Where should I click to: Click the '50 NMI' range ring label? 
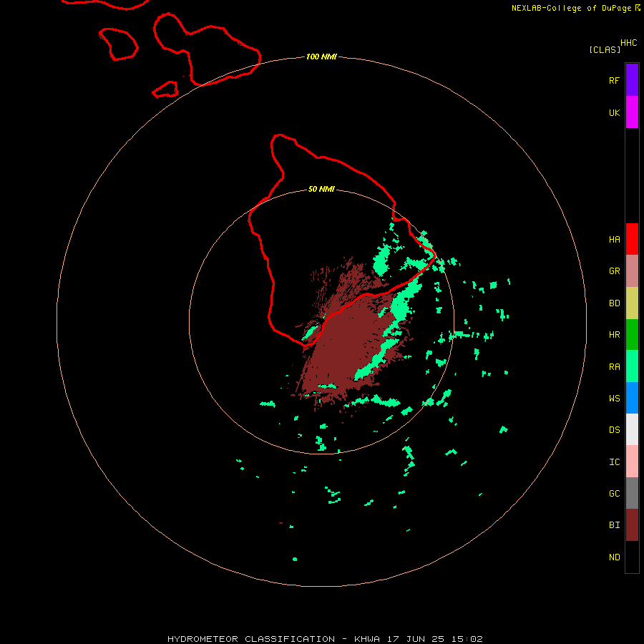pos(321,189)
